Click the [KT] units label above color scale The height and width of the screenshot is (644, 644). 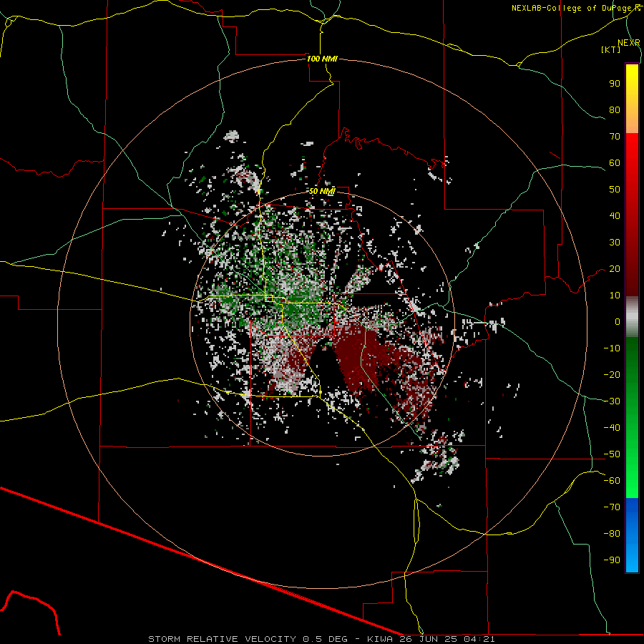tap(611, 49)
